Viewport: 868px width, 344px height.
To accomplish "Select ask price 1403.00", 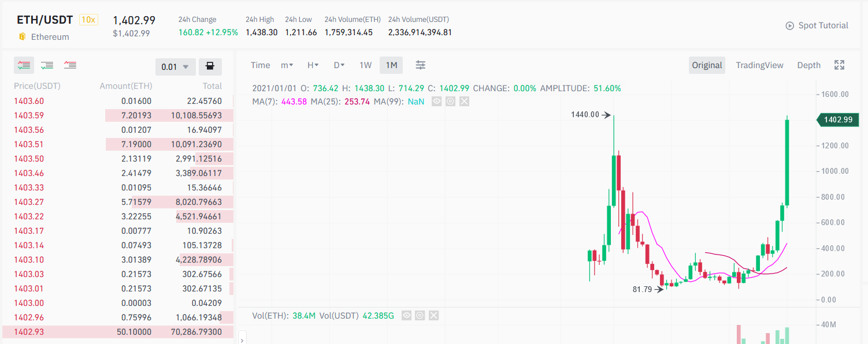I will pyautogui.click(x=28, y=303).
